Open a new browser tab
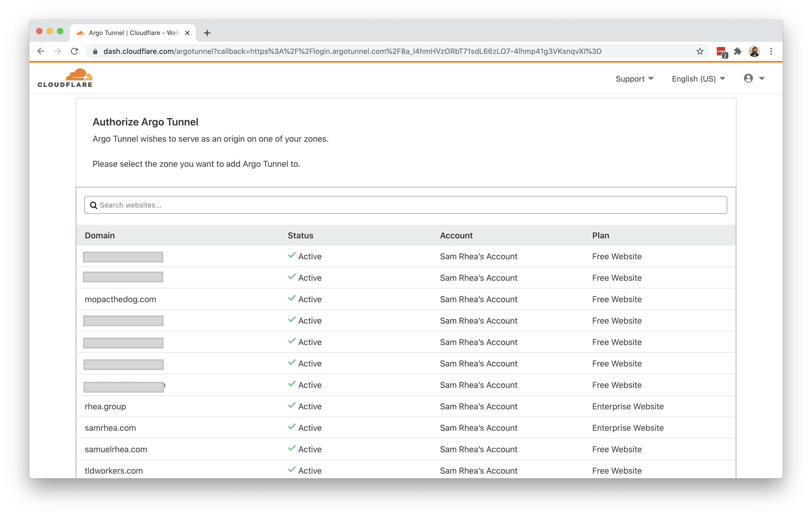 [207, 33]
